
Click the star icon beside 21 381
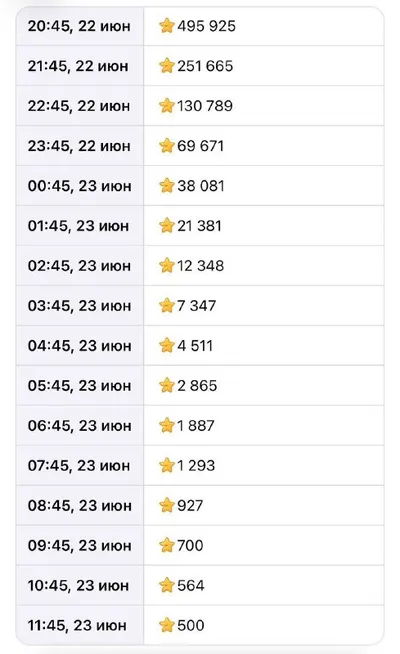pyautogui.click(x=166, y=226)
